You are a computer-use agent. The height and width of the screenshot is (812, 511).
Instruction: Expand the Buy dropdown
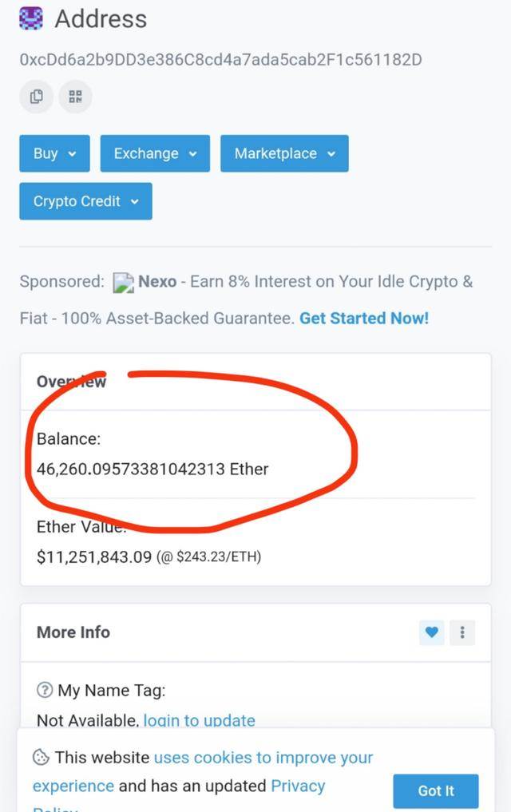(x=54, y=153)
